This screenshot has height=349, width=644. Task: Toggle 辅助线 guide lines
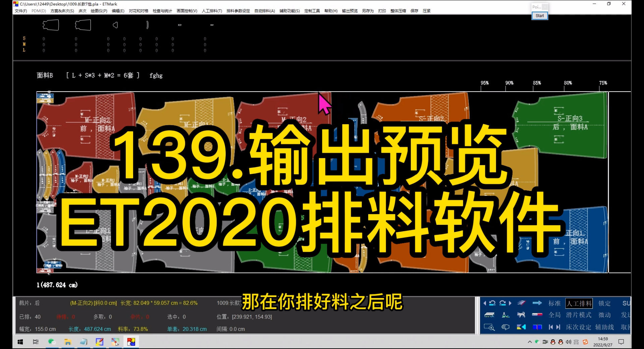click(x=604, y=327)
